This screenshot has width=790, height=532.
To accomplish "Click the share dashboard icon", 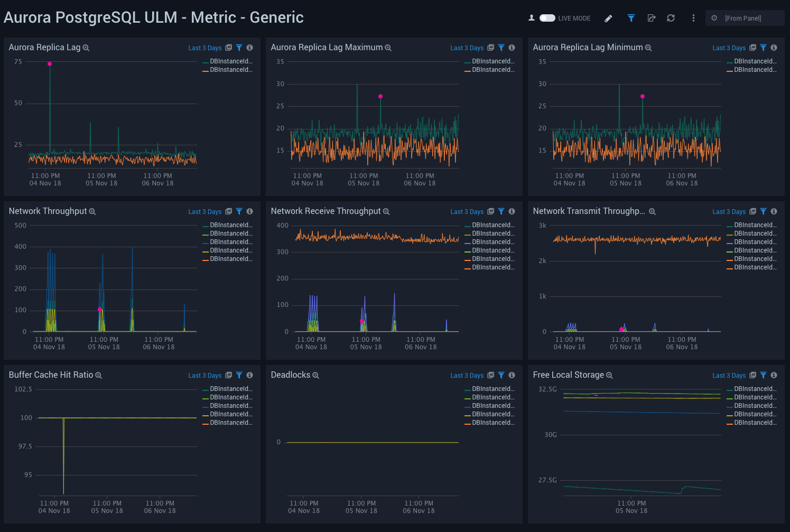I will [x=652, y=17].
